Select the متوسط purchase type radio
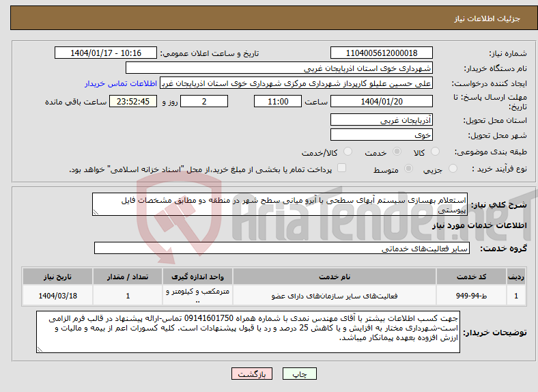 click(409, 168)
